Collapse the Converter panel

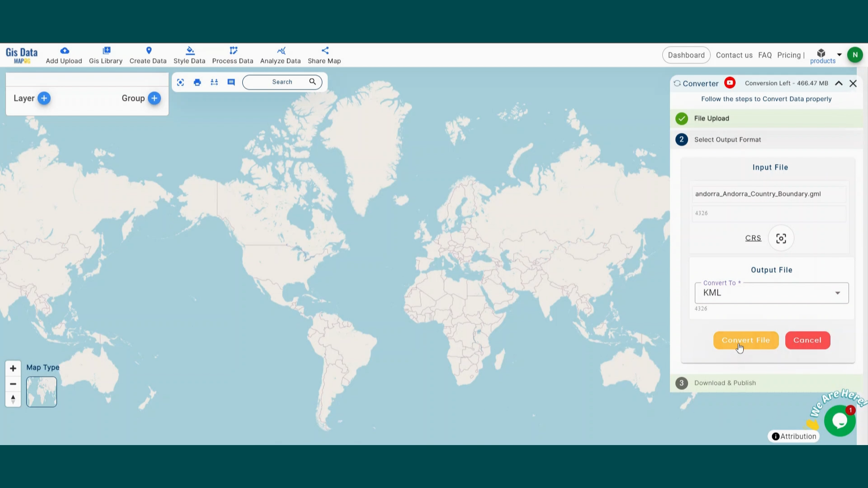(x=839, y=83)
